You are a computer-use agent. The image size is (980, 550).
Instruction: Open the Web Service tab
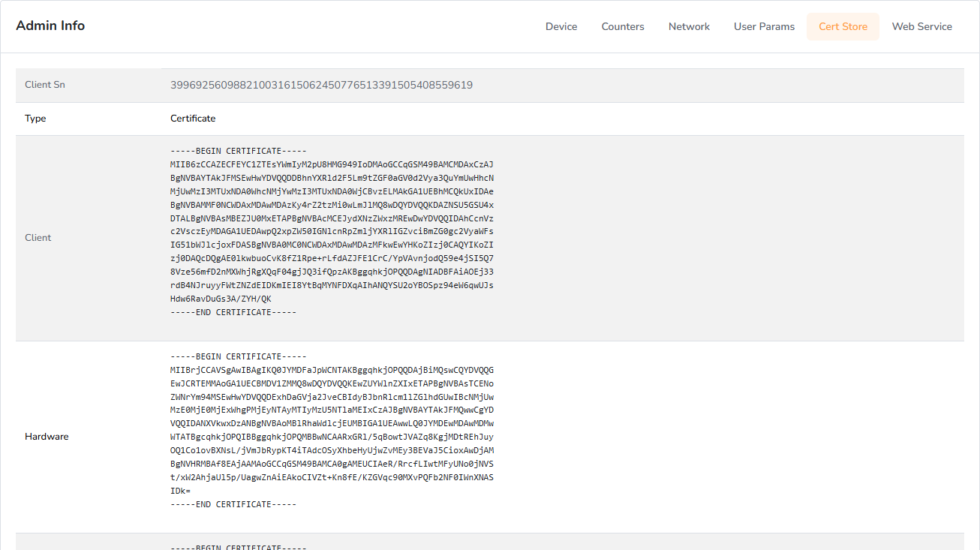(921, 26)
